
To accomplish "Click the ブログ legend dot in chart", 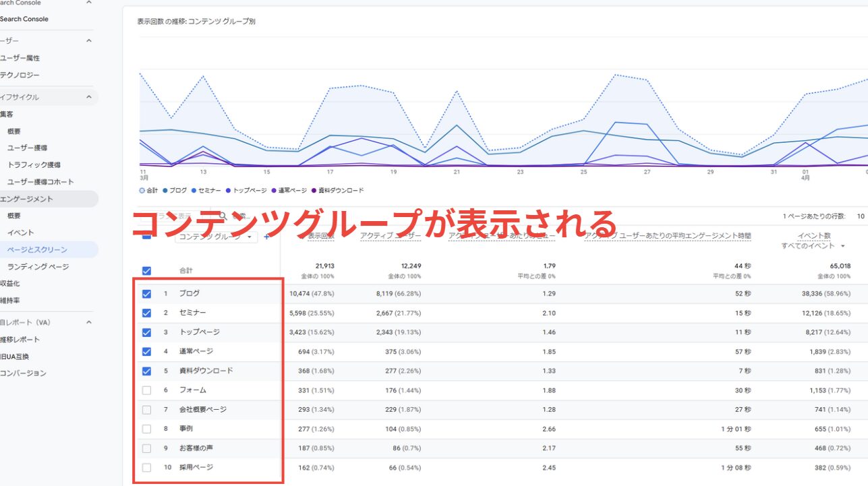I will [165, 191].
